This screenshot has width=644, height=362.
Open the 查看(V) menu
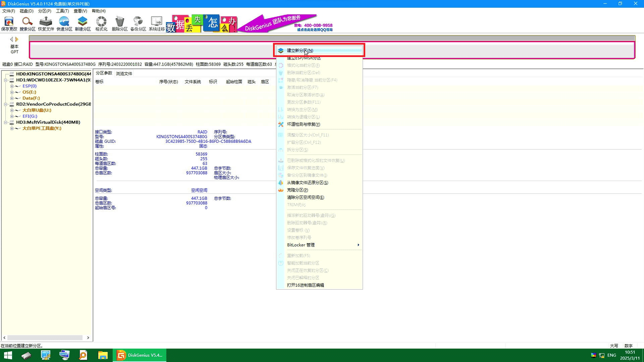[x=80, y=11]
